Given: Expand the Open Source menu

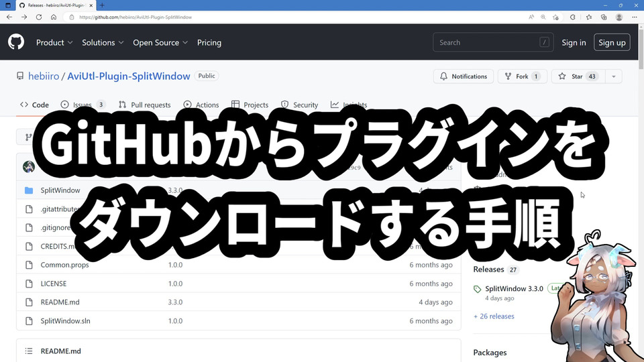Looking at the screenshot, I should 160,43.
